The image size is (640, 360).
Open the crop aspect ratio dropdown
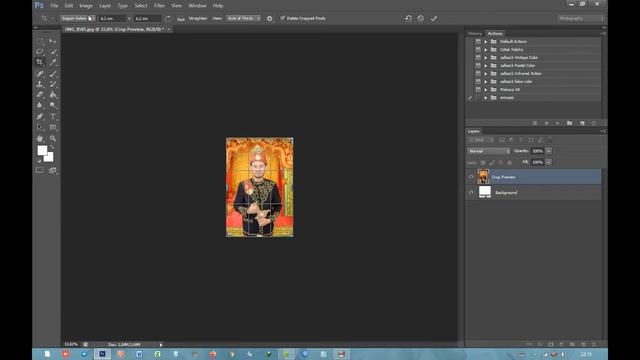(x=78, y=18)
